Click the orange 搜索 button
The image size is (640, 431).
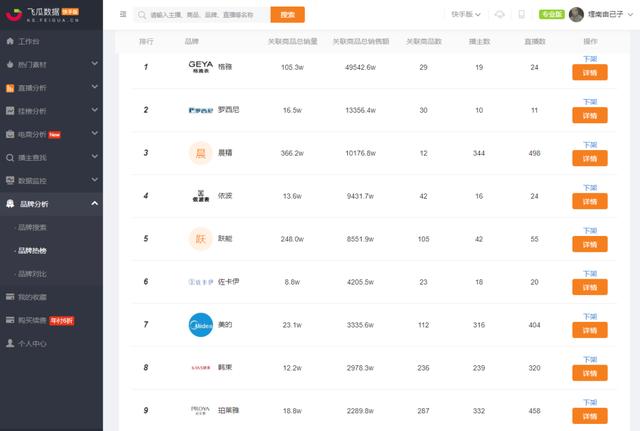click(287, 15)
